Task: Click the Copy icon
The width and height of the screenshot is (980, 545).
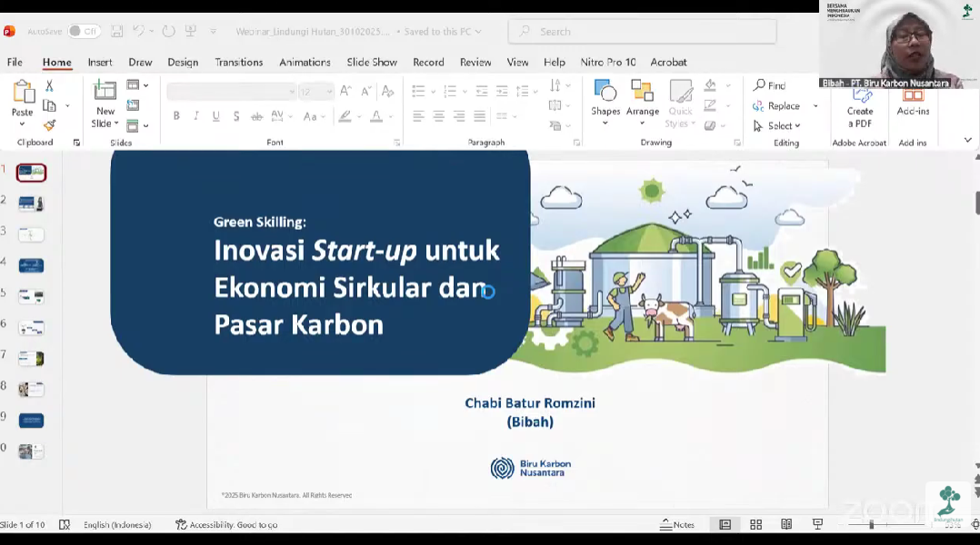Action: 49,105
